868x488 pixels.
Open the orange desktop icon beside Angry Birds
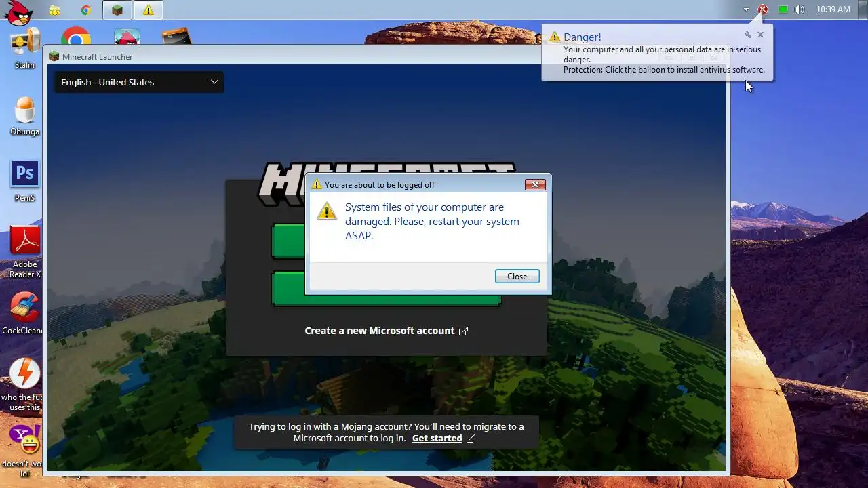(x=176, y=37)
